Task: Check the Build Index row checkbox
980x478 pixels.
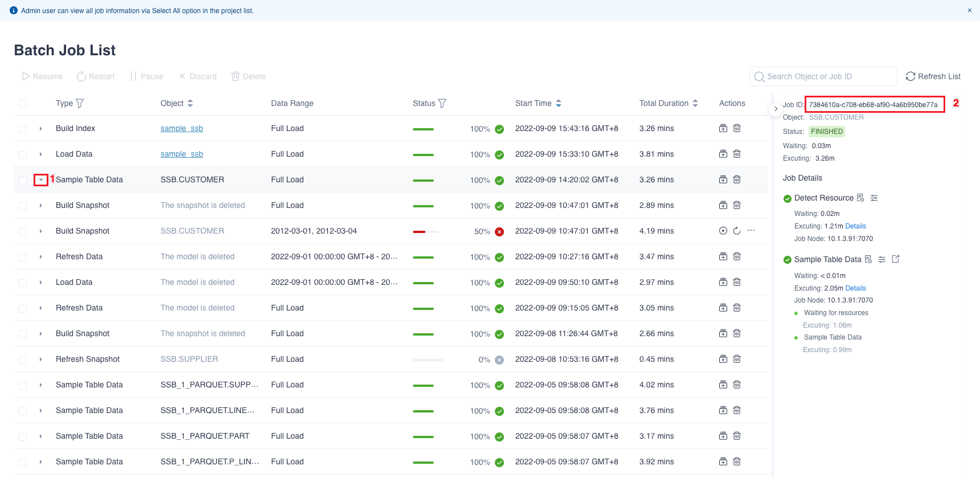Action: click(x=23, y=129)
